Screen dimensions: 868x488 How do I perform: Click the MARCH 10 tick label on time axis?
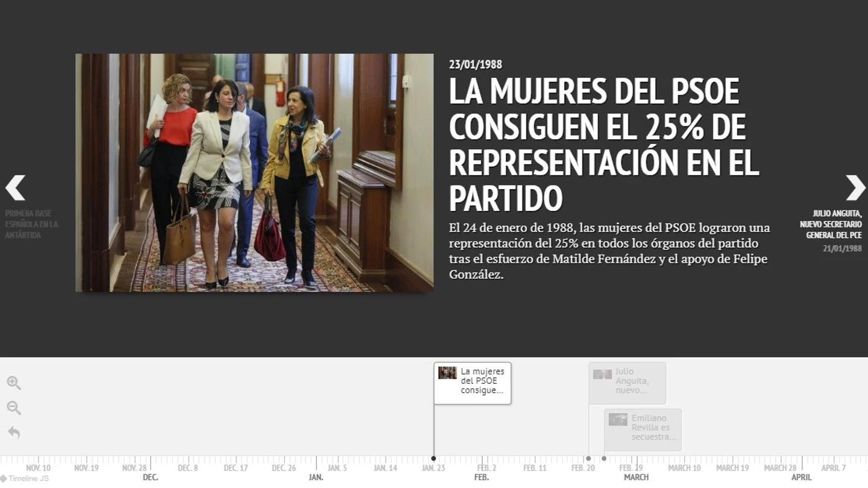pos(684,468)
